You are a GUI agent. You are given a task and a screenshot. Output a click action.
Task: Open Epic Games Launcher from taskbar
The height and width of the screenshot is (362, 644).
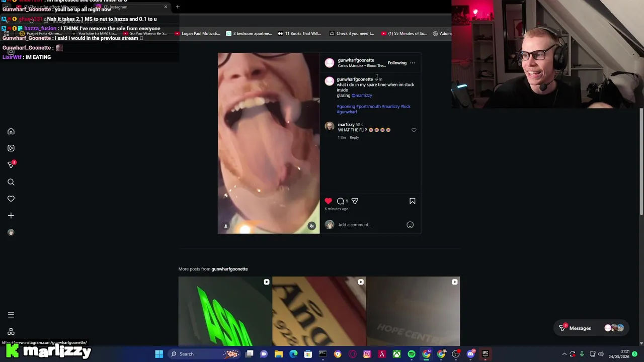[x=486, y=354]
